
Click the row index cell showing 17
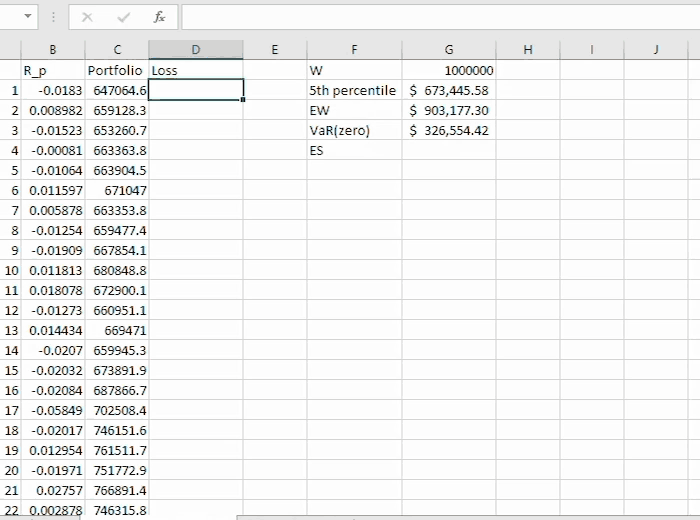pos(10,410)
